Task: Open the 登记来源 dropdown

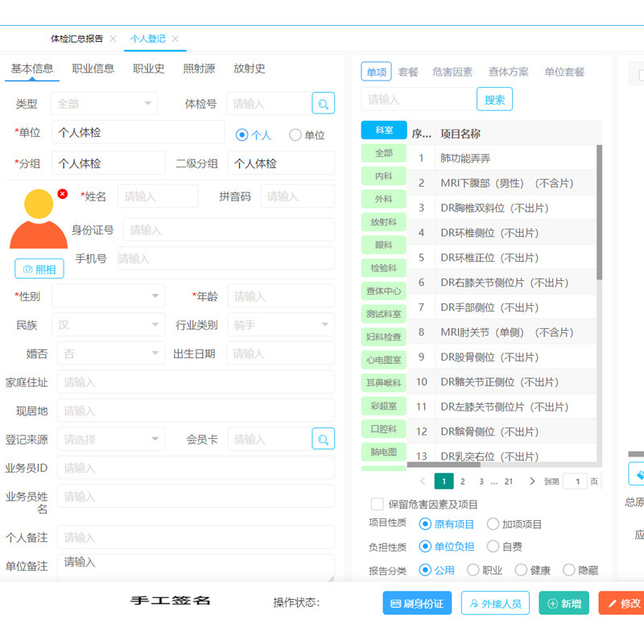Action: [108, 440]
